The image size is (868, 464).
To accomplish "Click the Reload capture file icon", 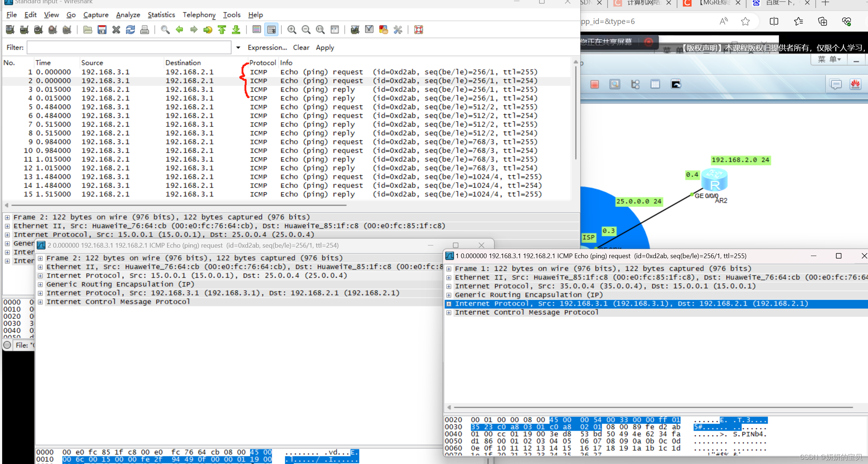I will [130, 30].
